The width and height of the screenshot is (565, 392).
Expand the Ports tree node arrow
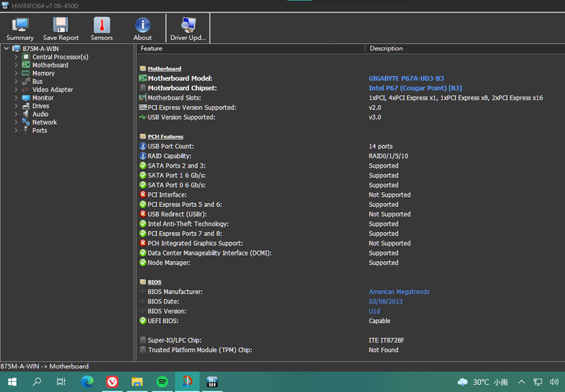[16, 130]
